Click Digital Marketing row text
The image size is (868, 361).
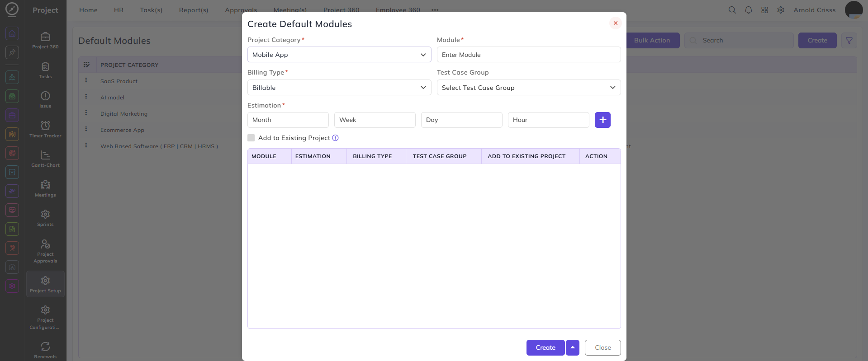point(124,114)
